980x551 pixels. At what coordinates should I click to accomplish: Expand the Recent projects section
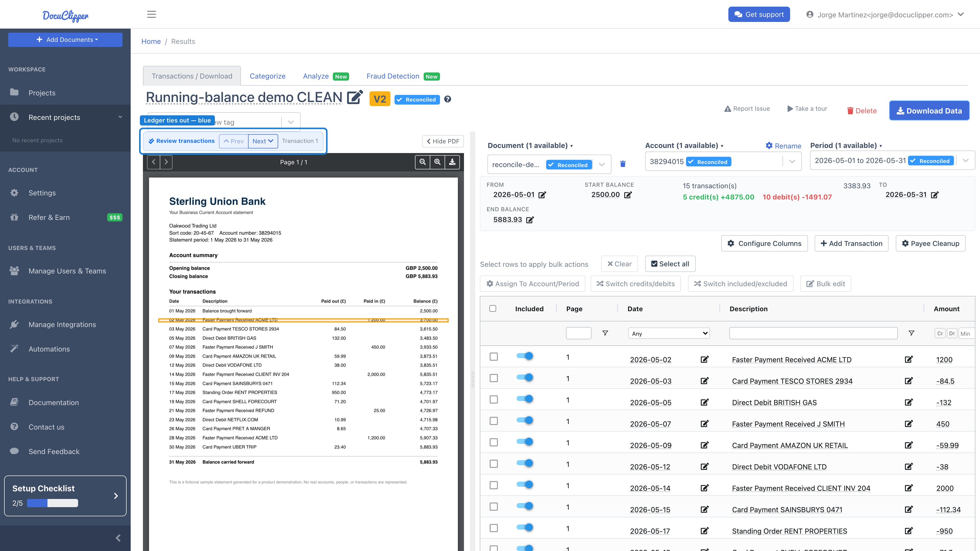pyautogui.click(x=65, y=117)
